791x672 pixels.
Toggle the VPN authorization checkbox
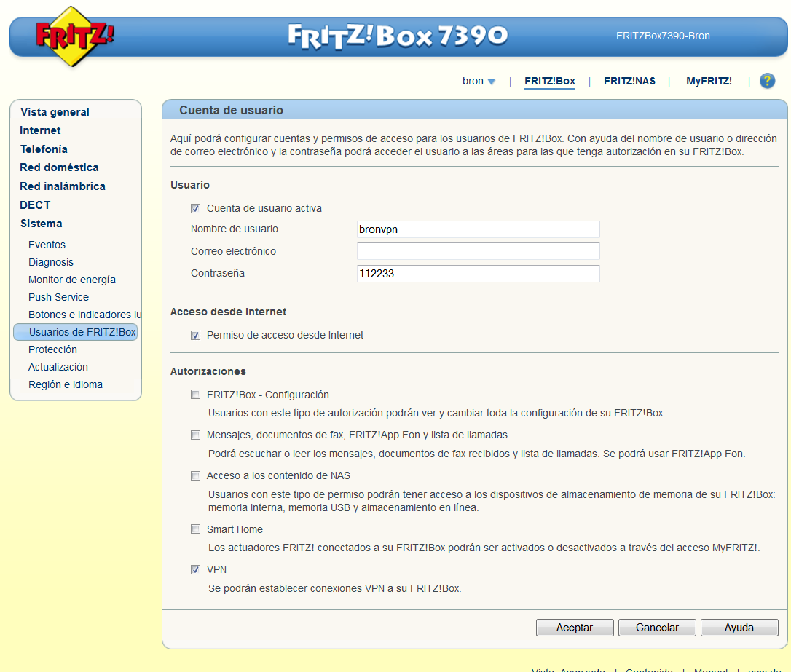tap(196, 569)
